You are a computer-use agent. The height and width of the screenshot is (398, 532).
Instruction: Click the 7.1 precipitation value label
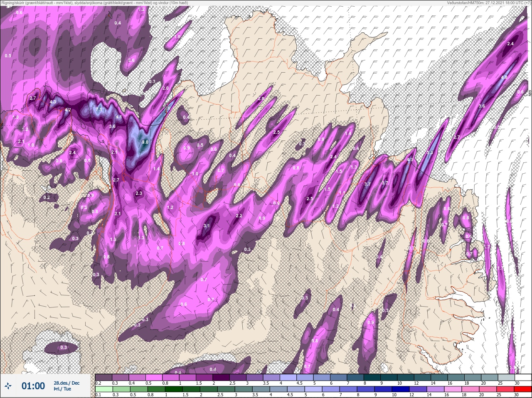(99, 109)
